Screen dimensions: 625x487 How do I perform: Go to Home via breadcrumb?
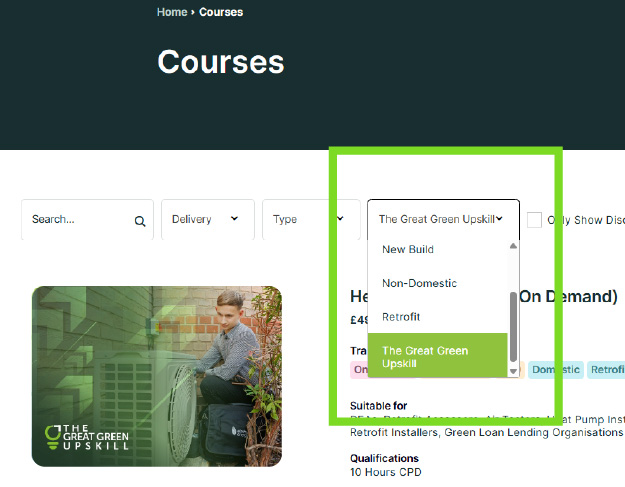[172, 12]
